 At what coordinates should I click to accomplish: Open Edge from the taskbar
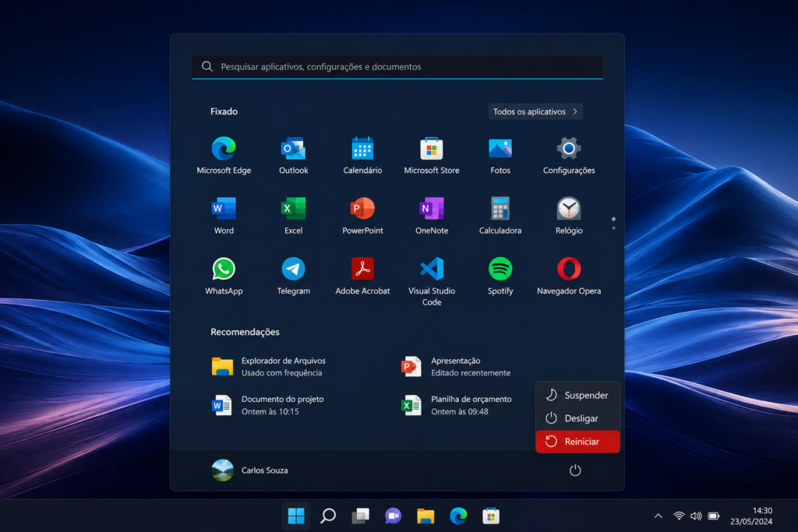458,516
